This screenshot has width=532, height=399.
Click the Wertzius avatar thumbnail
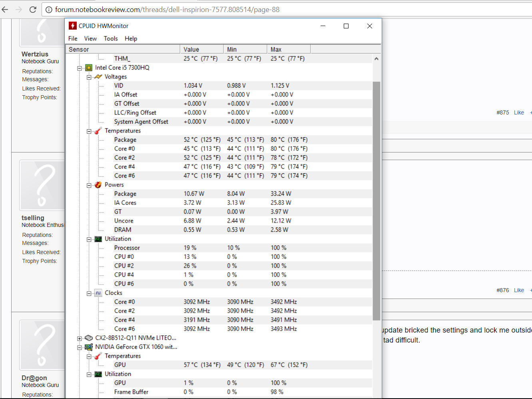pos(42,32)
